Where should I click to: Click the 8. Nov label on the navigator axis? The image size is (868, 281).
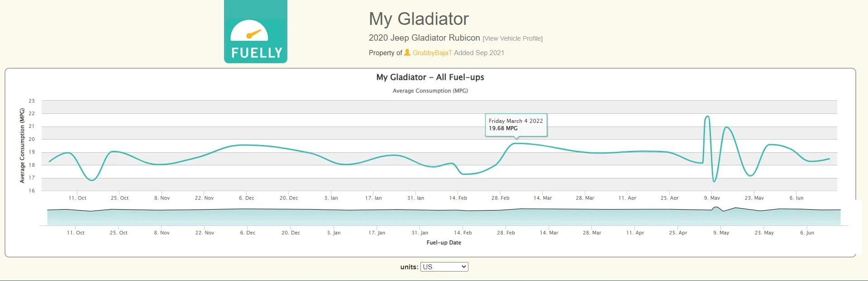[162, 233]
